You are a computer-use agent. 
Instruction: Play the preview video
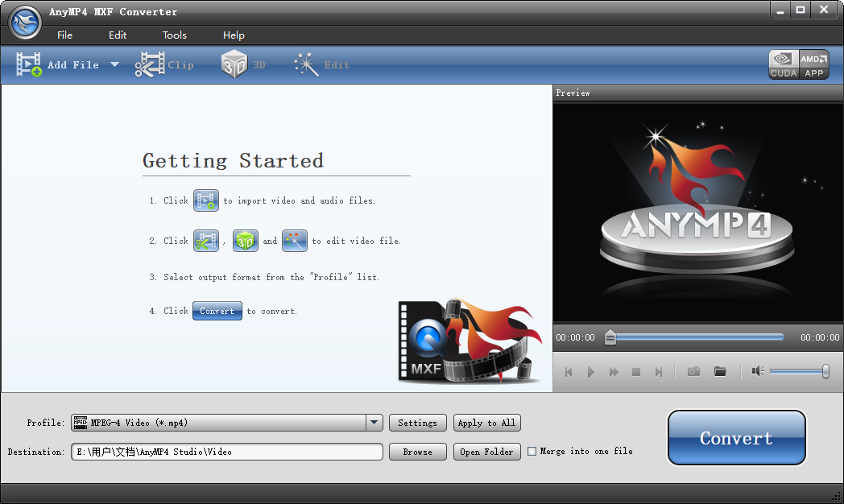[x=591, y=372]
